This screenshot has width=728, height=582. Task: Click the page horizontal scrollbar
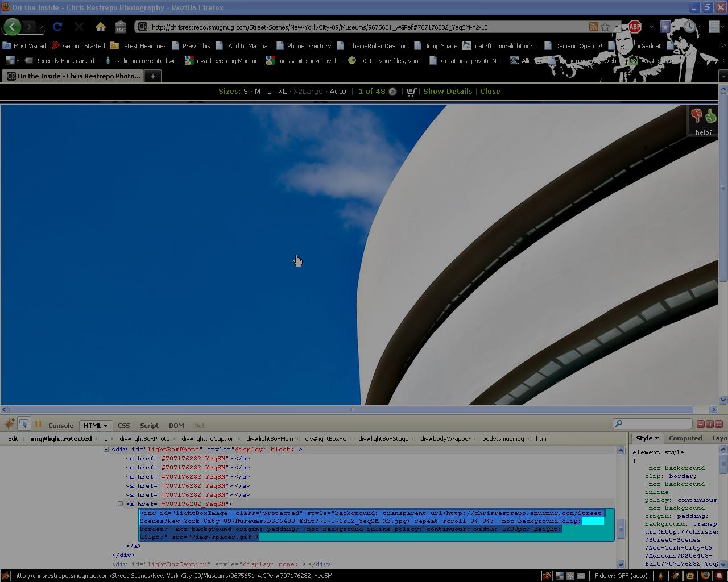pos(351,409)
